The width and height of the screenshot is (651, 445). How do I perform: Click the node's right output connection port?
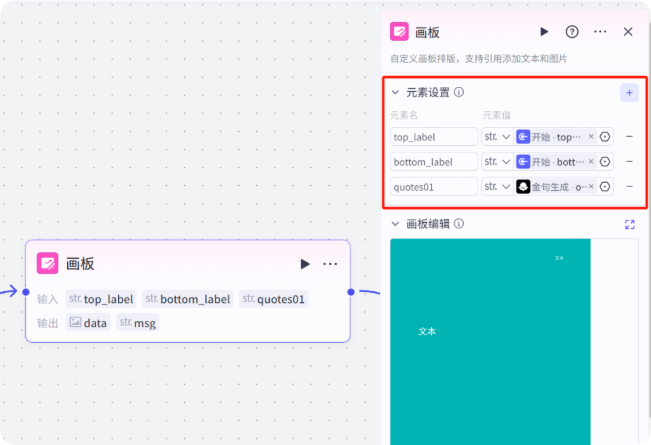pos(351,292)
